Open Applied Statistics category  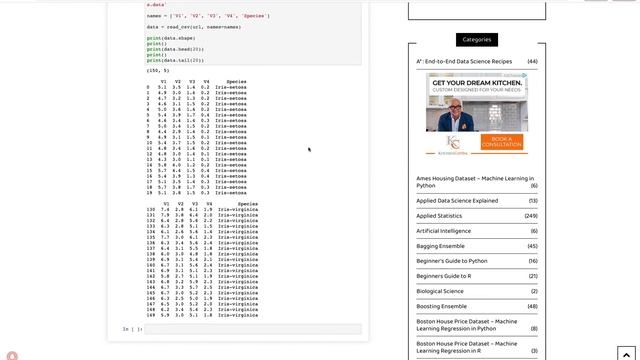[439, 216]
